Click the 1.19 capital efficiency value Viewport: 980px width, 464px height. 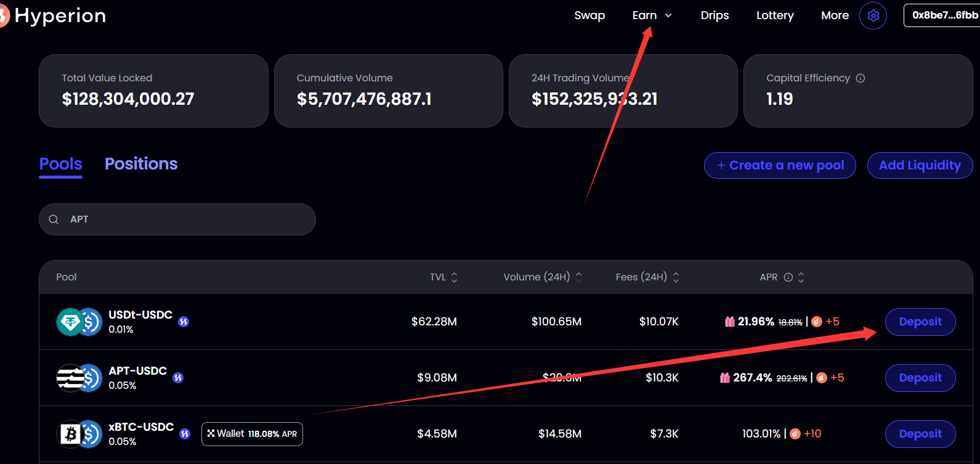point(780,99)
